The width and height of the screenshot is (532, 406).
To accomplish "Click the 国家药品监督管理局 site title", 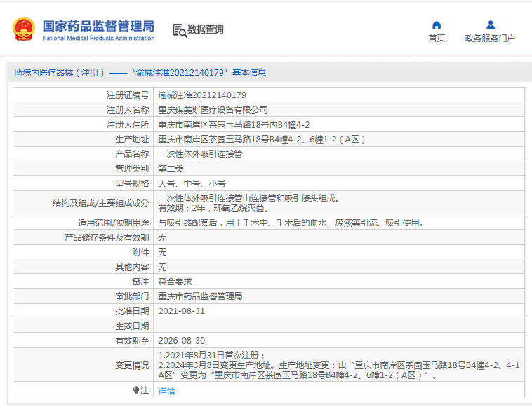I will [98, 26].
